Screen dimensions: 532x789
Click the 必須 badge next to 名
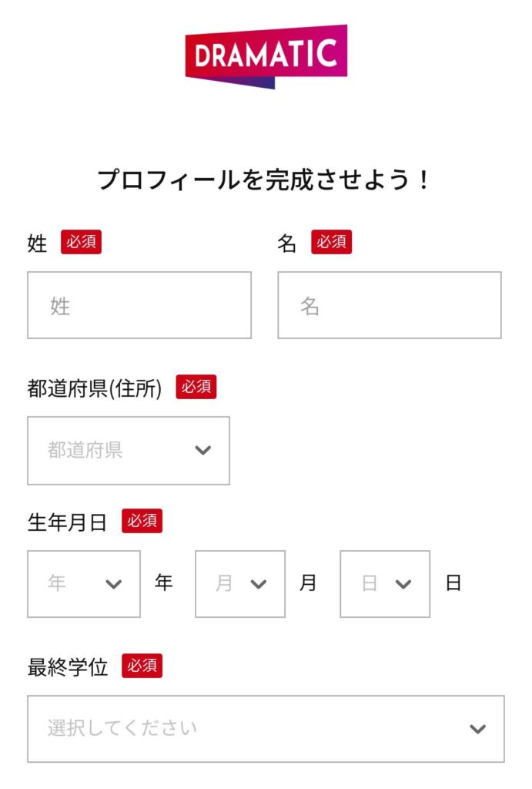[x=331, y=242]
